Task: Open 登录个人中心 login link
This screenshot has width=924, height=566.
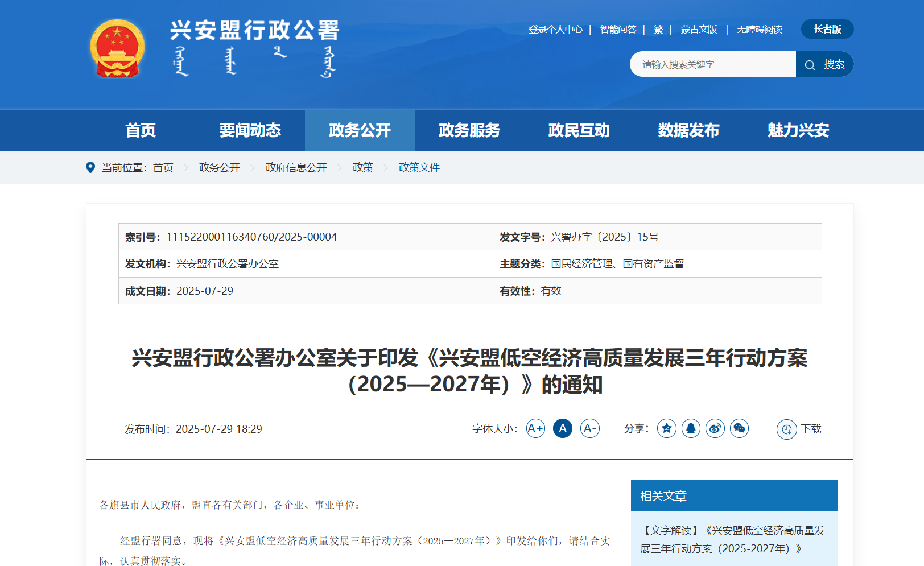Action: pos(555,30)
